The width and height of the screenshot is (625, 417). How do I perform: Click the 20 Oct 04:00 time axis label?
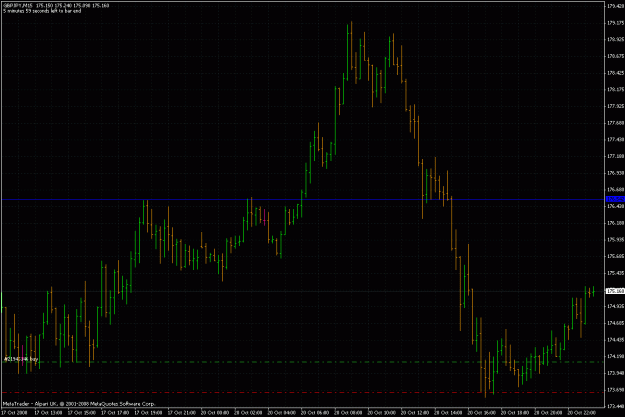281,413
